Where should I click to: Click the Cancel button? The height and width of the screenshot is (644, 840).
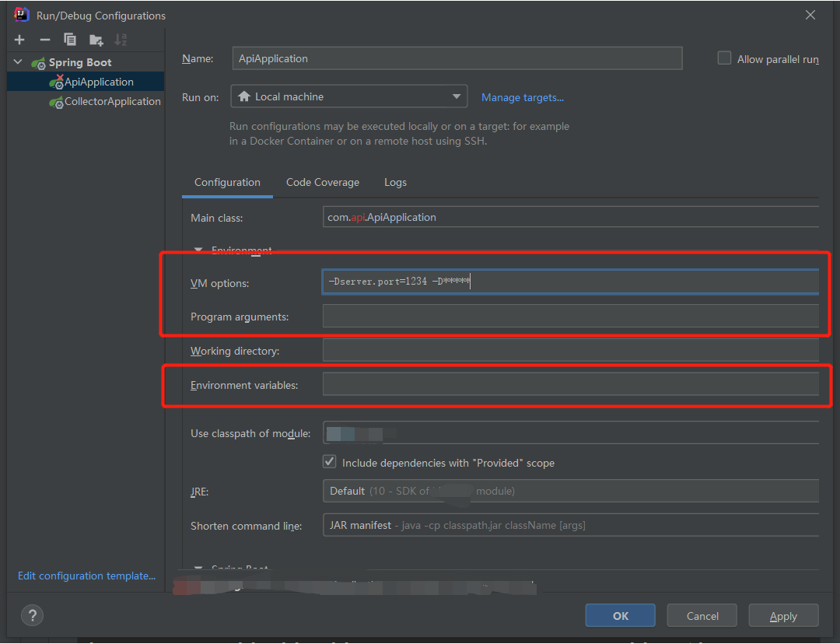coord(702,615)
